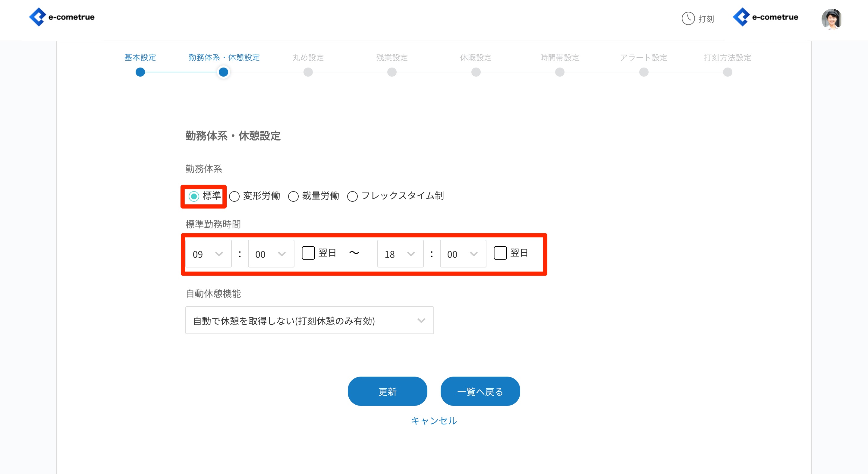868x474 pixels.
Task: Click the キャンセル link
Action: pyautogui.click(x=434, y=421)
